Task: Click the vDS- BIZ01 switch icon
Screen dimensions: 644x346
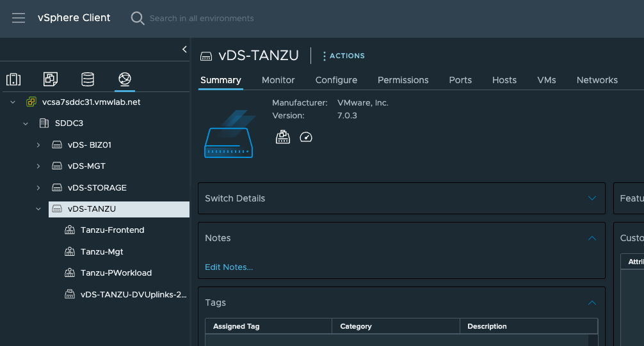Action: (x=57, y=145)
